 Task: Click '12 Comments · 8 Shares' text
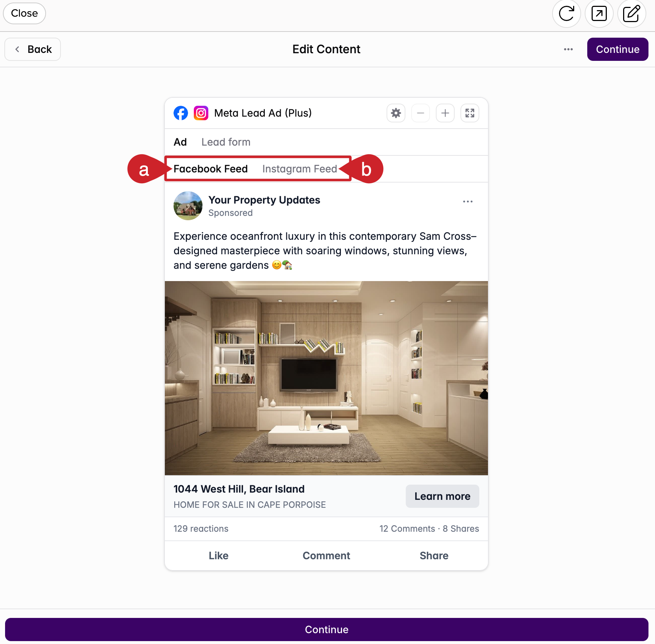429,529
